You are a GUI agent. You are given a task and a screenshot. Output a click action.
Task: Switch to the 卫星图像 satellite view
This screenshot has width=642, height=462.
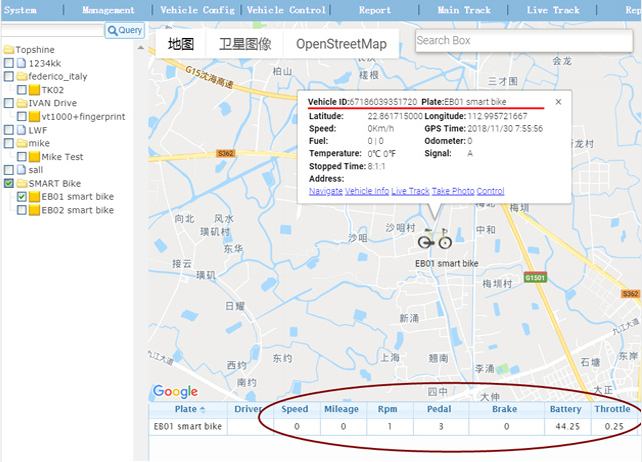(245, 43)
